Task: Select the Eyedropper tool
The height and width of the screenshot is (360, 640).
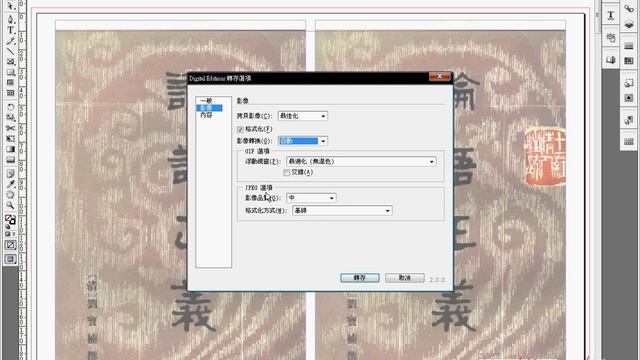Action: 10,184
